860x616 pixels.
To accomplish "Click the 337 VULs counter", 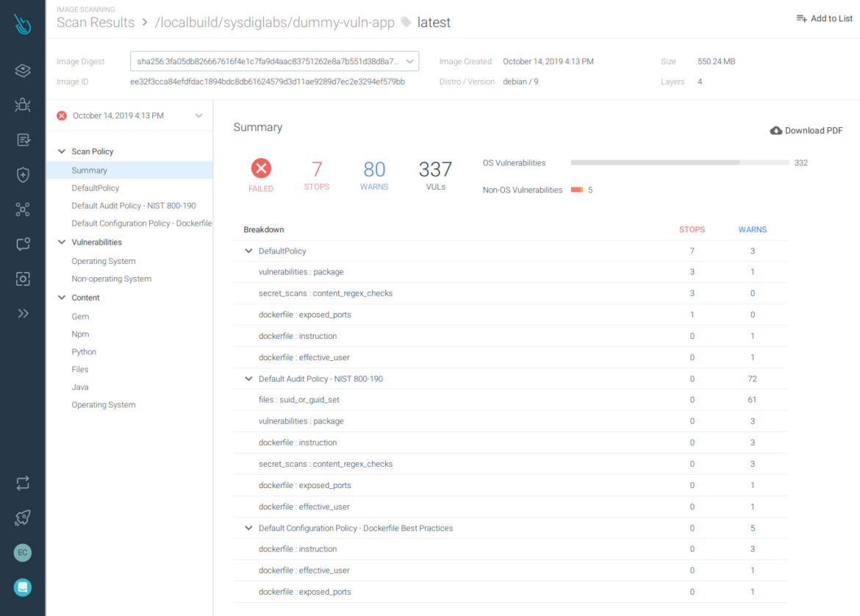I will pyautogui.click(x=435, y=175).
